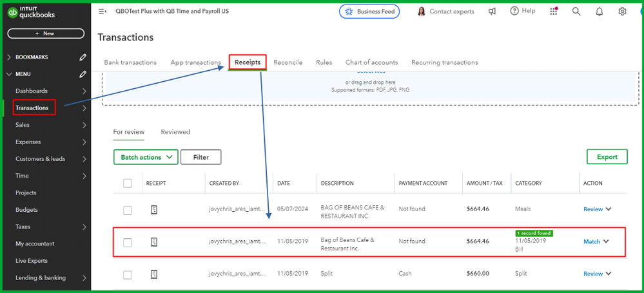Open the Business Feed button
Screen dimensions: 644x293
click(369, 12)
